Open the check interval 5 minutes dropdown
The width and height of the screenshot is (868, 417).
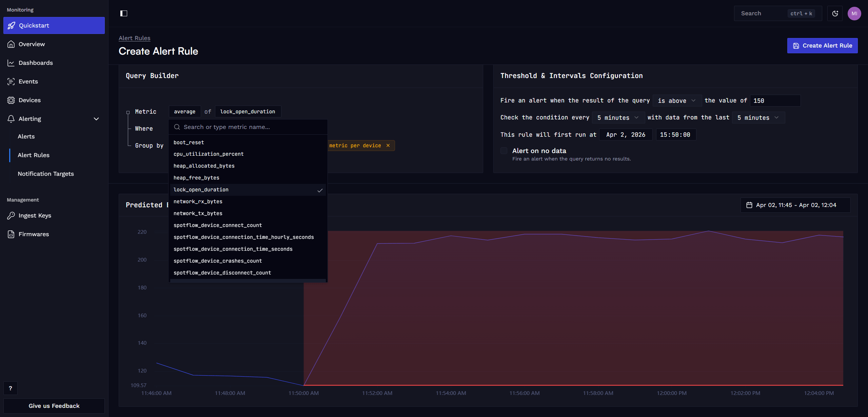[618, 118]
